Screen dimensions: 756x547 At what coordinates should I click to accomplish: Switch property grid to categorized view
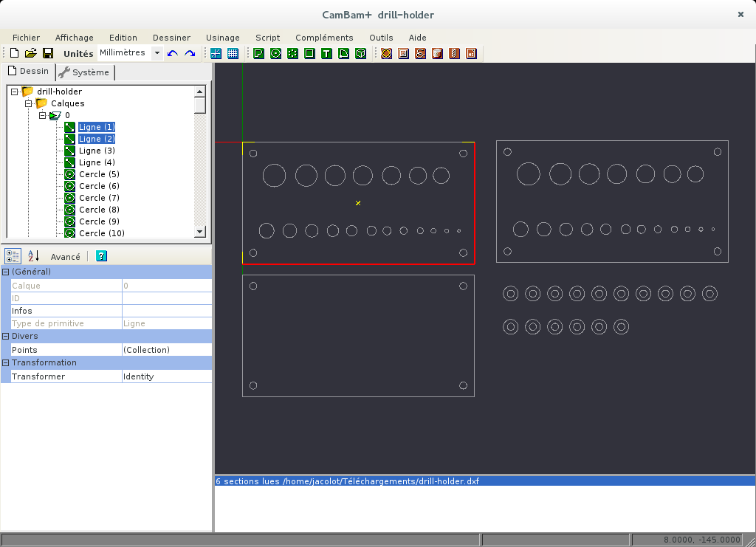13,256
